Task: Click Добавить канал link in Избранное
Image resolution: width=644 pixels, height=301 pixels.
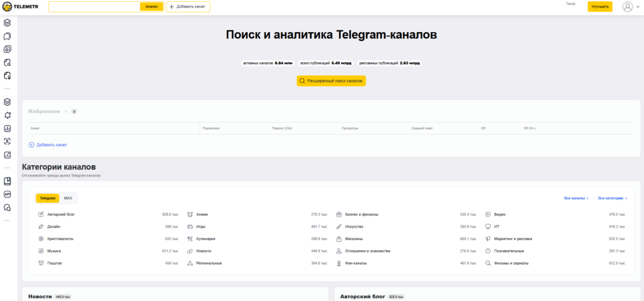Action: [x=52, y=145]
